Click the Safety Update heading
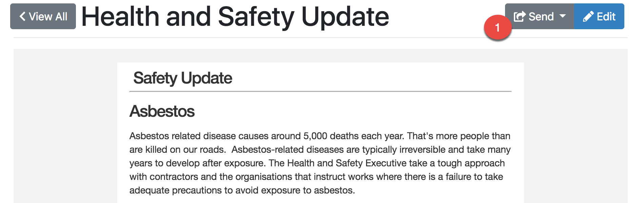 coord(183,78)
